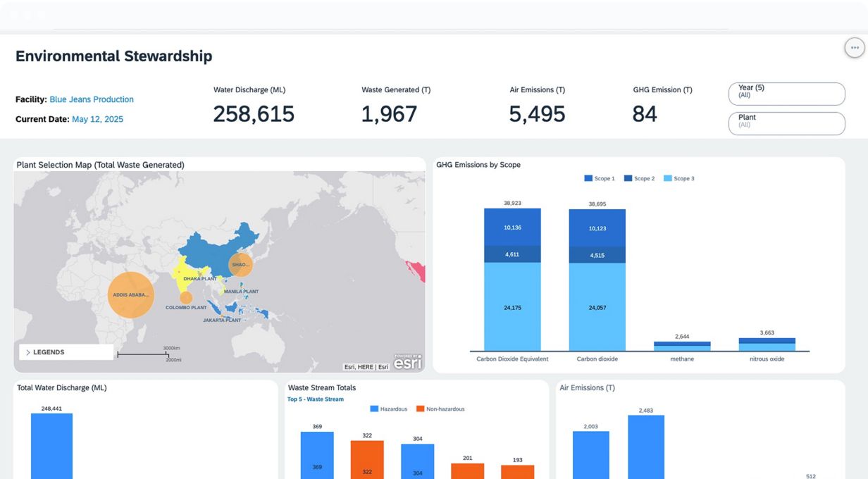Select the Addis Ababa plant bubble

pos(130,295)
